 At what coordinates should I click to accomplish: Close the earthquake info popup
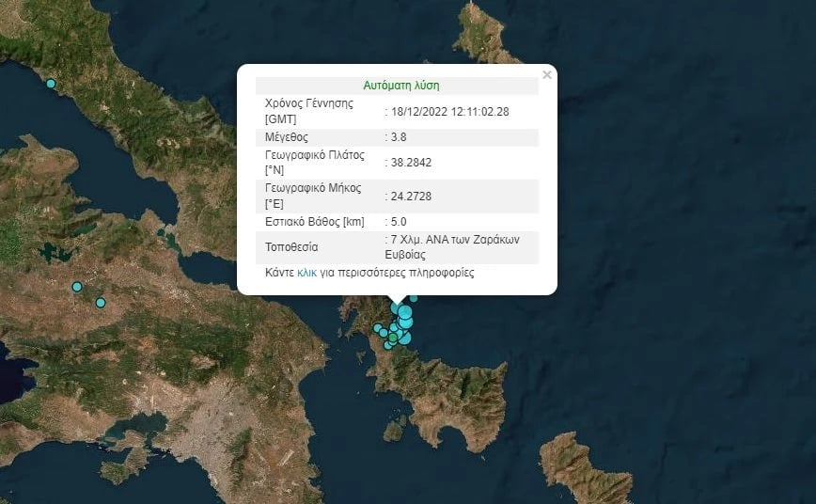click(547, 75)
